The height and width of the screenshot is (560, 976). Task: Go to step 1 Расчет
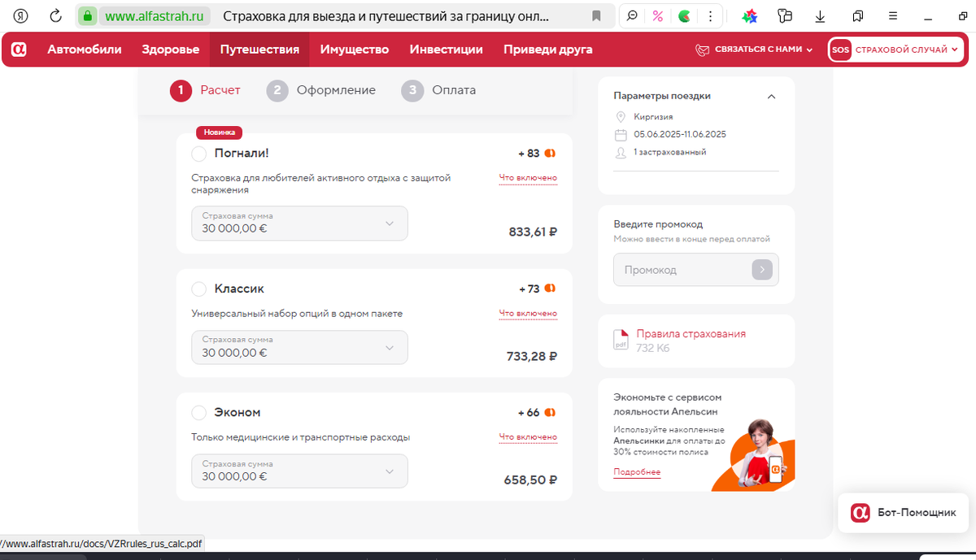205,90
